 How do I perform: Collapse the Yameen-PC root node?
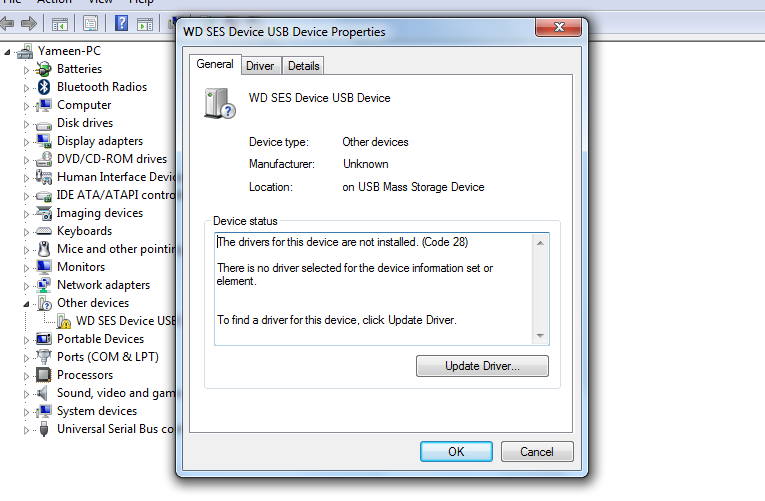(7, 52)
